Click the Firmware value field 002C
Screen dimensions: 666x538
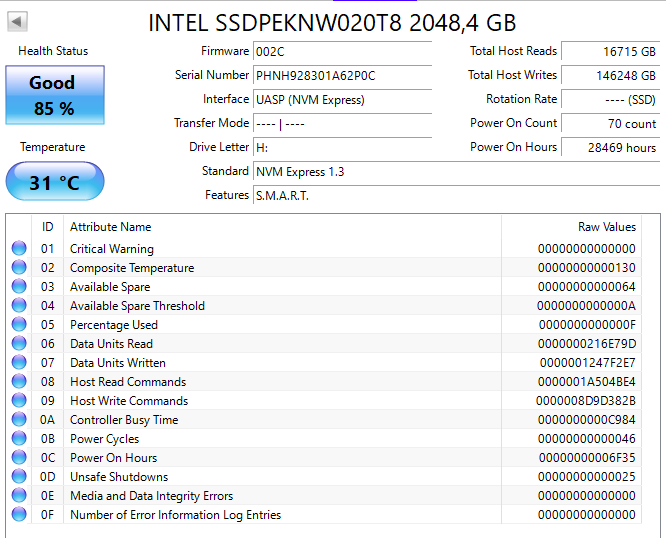341,52
